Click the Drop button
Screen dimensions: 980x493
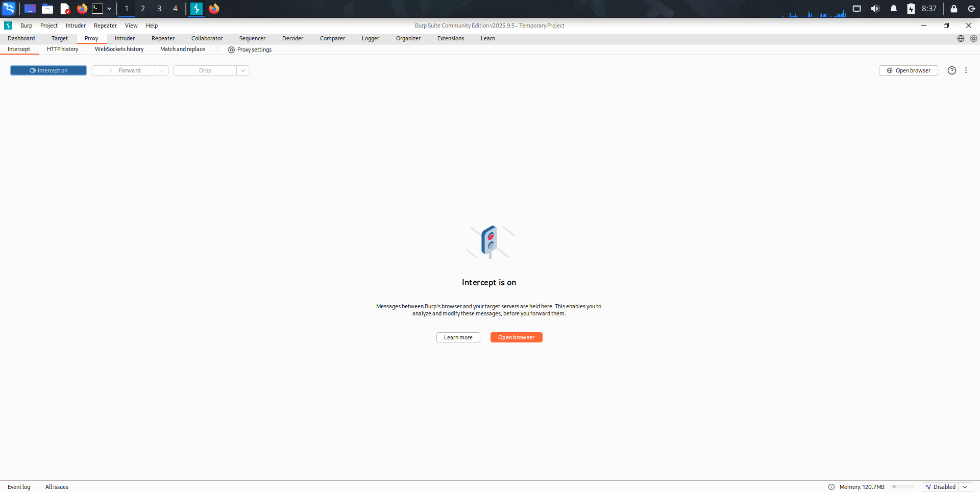coord(205,70)
